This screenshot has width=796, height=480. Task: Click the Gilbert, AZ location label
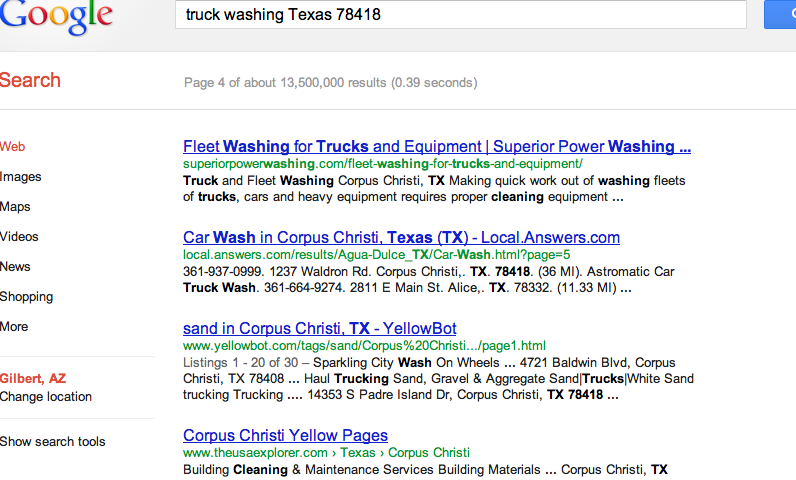point(35,379)
